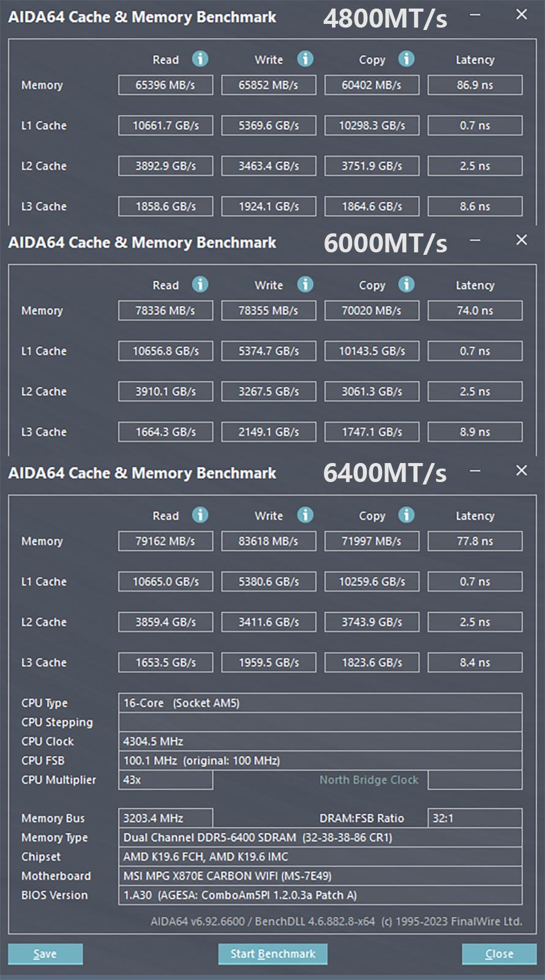Image resolution: width=545 pixels, height=980 pixels.
Task: Click the Read info icon in 6000MT/s panel
Action: [x=200, y=284]
